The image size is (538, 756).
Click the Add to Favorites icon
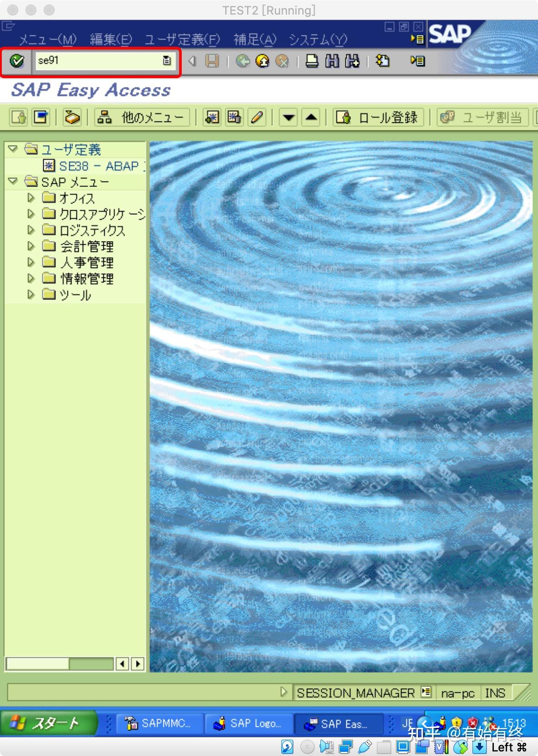pos(212,118)
